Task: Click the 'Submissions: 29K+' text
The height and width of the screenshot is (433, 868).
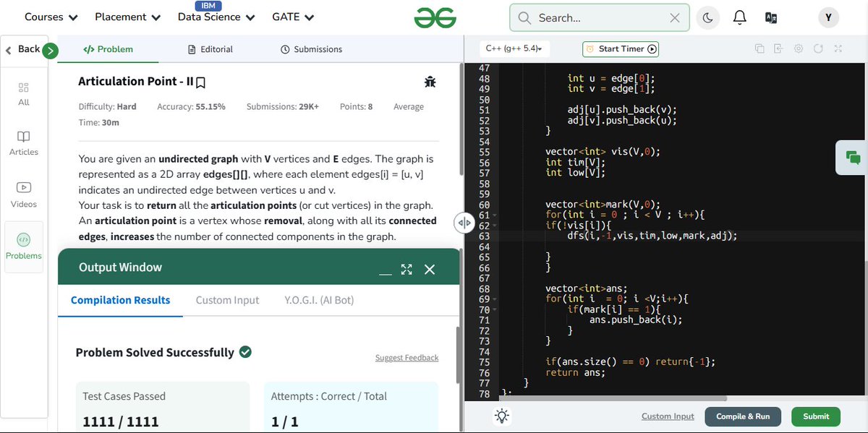Action: (x=283, y=106)
